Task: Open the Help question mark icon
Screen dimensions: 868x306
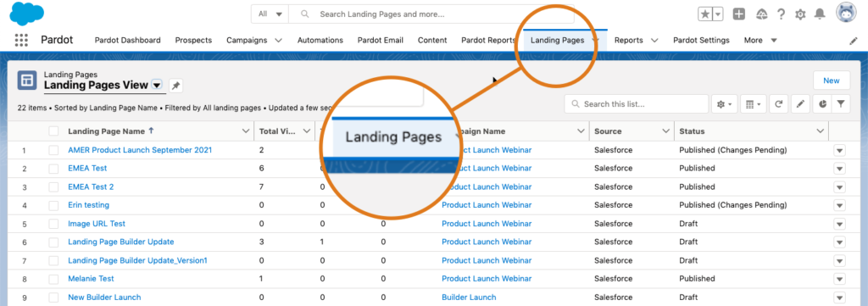Action: (781, 14)
